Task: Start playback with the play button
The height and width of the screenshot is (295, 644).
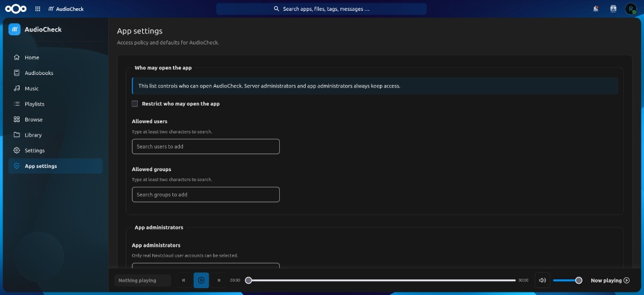Action: pyautogui.click(x=201, y=280)
